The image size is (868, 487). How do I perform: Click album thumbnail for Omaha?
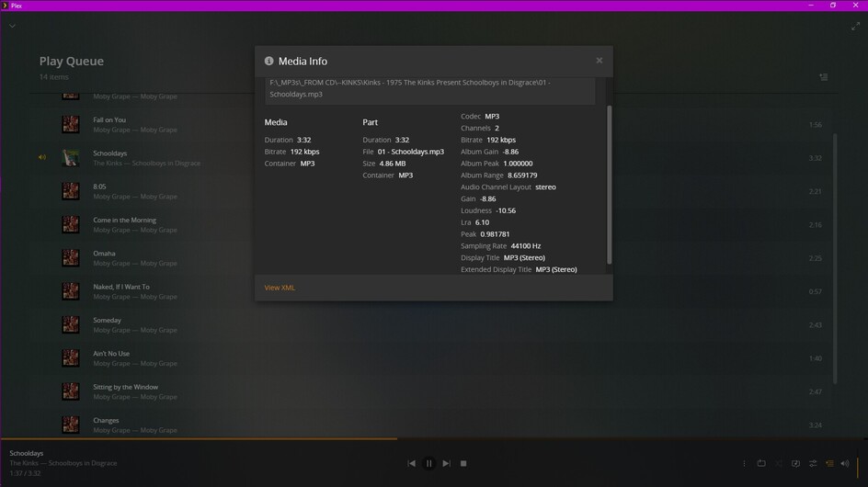click(x=70, y=258)
